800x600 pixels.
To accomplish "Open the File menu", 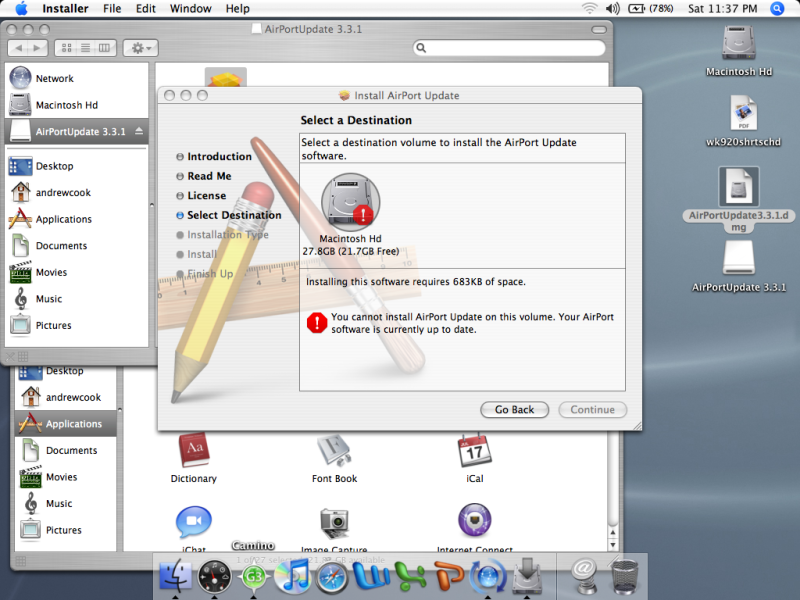I will pos(112,8).
